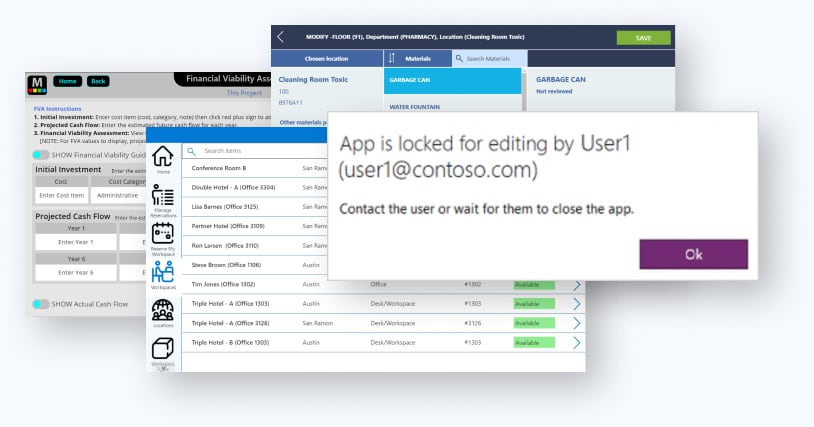Click the Search Materials field
Viewport: 814px width, 427px height.
click(490, 59)
